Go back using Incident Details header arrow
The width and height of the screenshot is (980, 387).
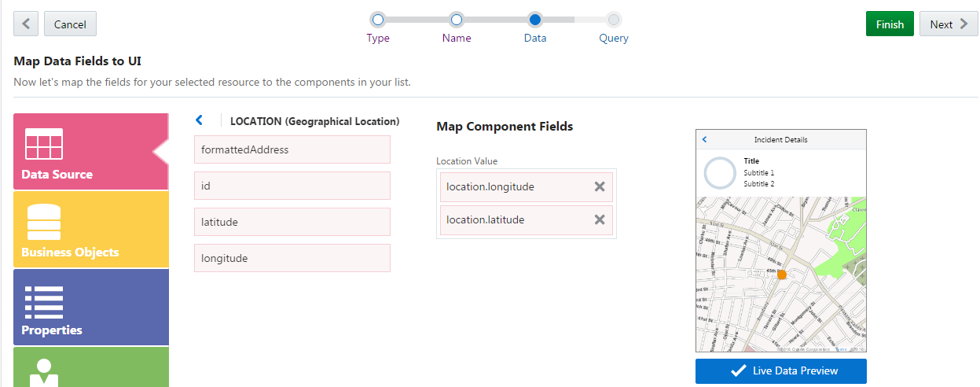coord(704,139)
